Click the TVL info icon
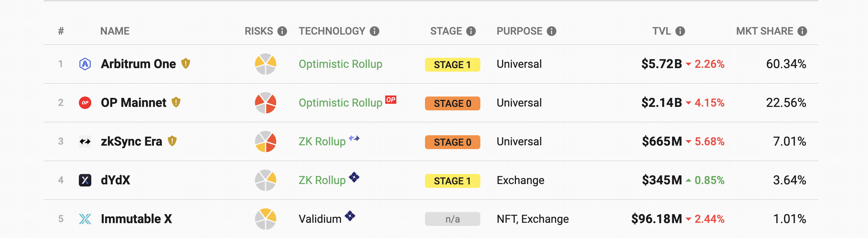868x238 pixels. (680, 31)
